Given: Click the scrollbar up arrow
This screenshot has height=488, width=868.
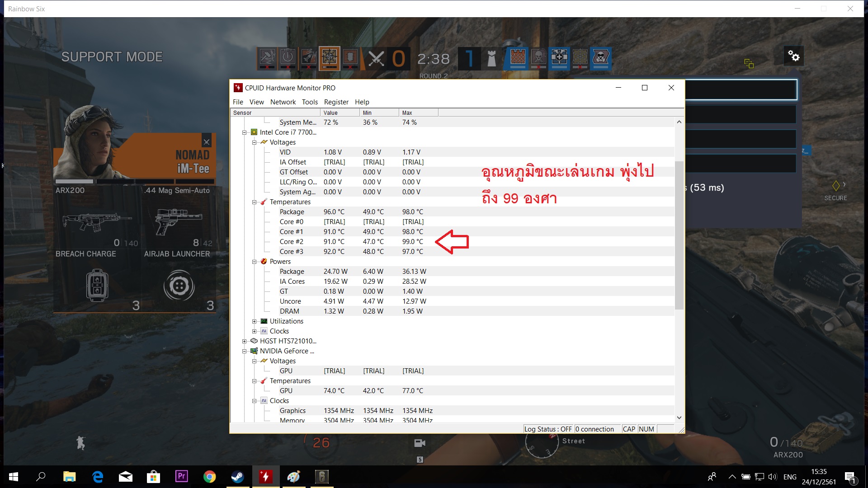Looking at the screenshot, I should click(x=679, y=122).
